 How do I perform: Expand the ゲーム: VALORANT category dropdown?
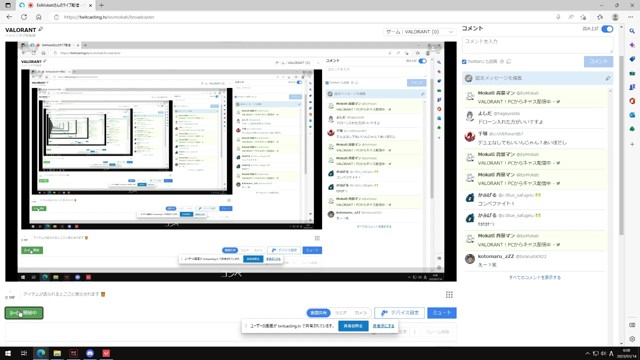pyautogui.click(x=419, y=32)
